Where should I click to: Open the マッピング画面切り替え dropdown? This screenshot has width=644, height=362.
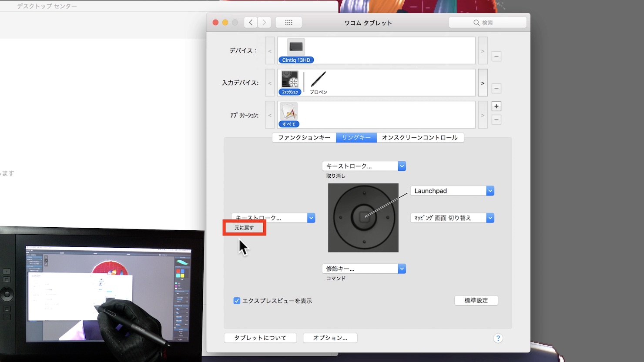coord(452,218)
